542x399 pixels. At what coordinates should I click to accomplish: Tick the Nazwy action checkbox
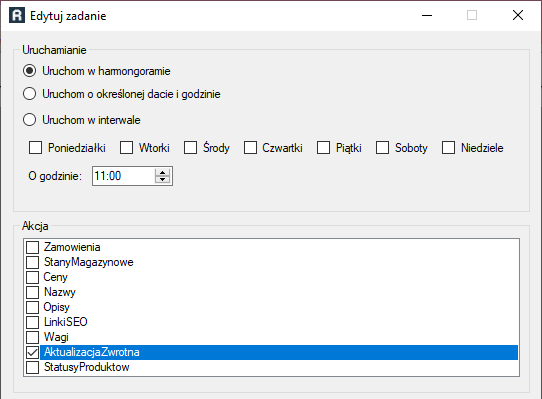(x=32, y=292)
